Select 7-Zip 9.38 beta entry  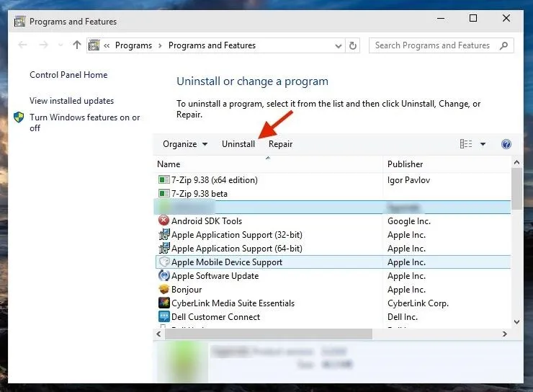[x=200, y=194]
